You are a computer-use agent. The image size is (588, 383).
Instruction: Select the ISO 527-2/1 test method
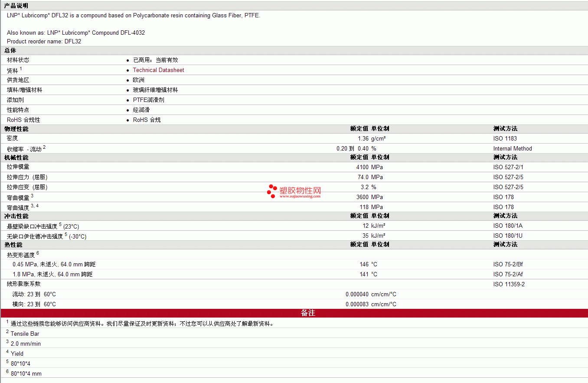(508, 167)
